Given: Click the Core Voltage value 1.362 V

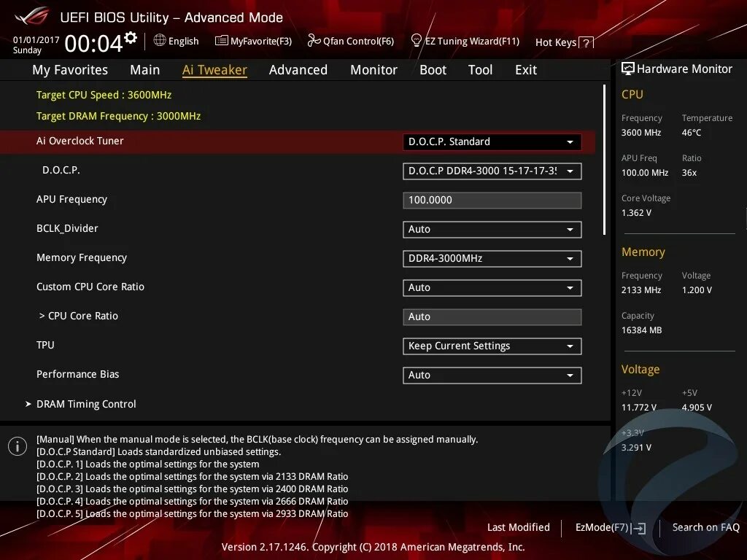Looking at the screenshot, I should pyautogui.click(x=636, y=213).
